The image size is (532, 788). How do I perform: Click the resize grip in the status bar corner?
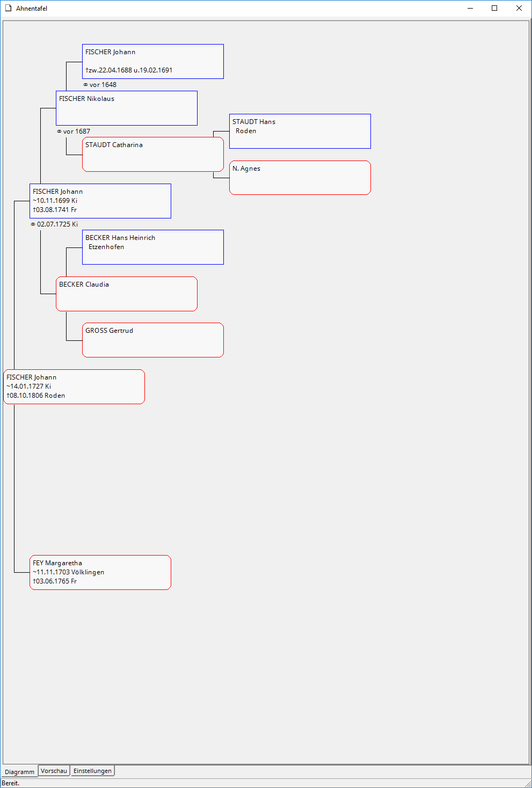coord(527,783)
